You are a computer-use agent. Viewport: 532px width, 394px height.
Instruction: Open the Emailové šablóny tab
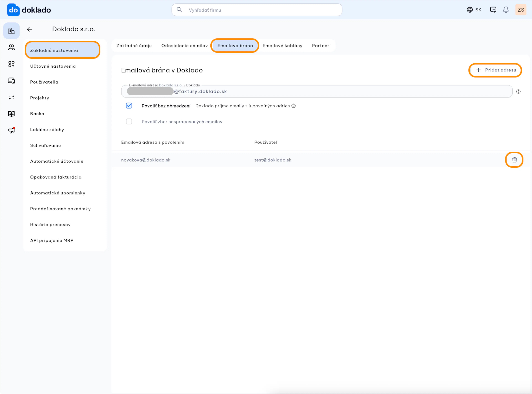[282, 46]
